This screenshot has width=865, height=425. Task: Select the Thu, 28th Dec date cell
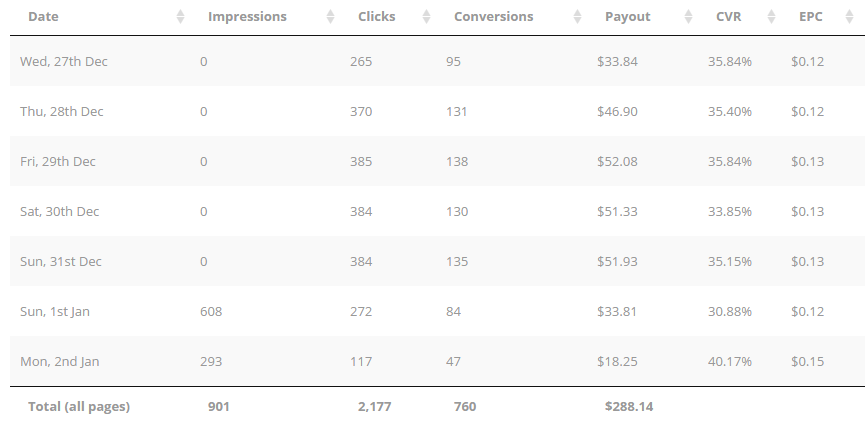(x=62, y=111)
